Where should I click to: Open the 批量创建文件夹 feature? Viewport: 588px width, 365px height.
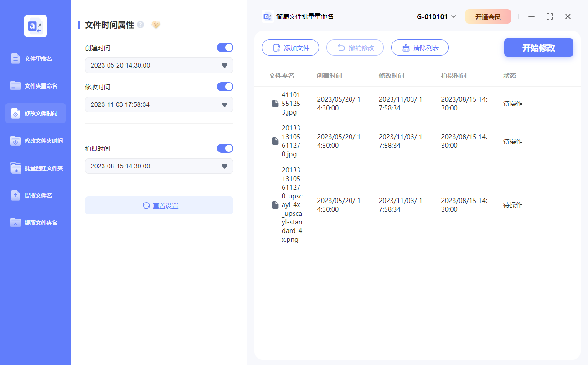35,168
